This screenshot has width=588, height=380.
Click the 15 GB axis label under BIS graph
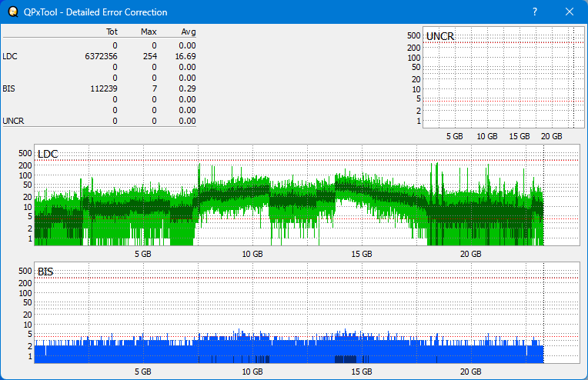[362, 372]
